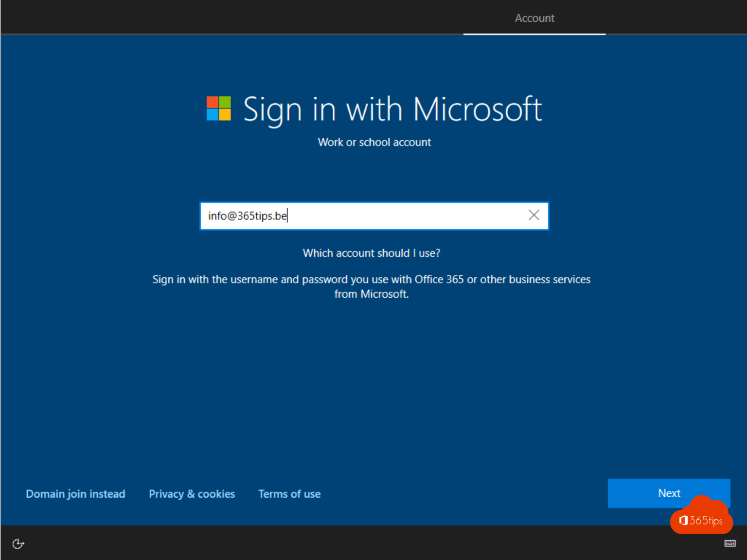Open the Which account should I use? link
Image resolution: width=747 pixels, height=560 pixels.
pyautogui.click(x=372, y=253)
